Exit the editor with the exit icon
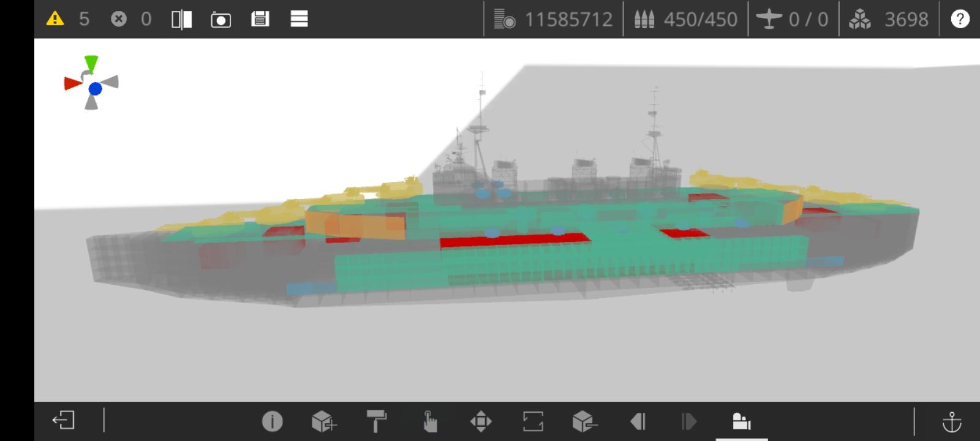 [64, 420]
